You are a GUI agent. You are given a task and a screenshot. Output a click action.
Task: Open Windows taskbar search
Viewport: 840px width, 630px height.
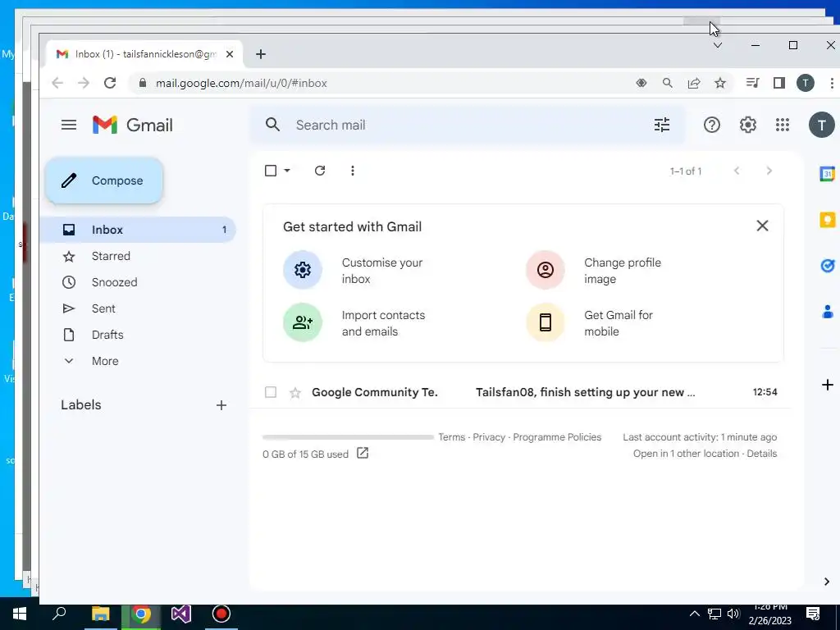point(59,614)
